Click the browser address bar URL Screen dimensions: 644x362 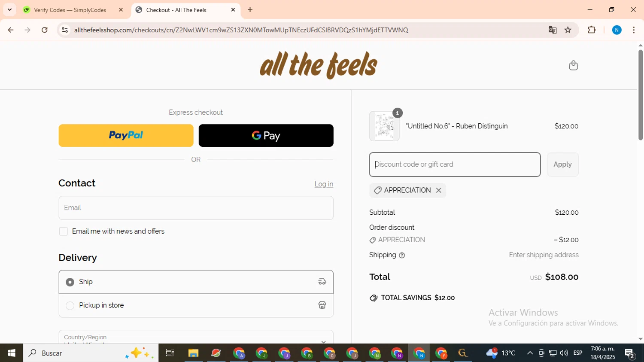[241, 30]
